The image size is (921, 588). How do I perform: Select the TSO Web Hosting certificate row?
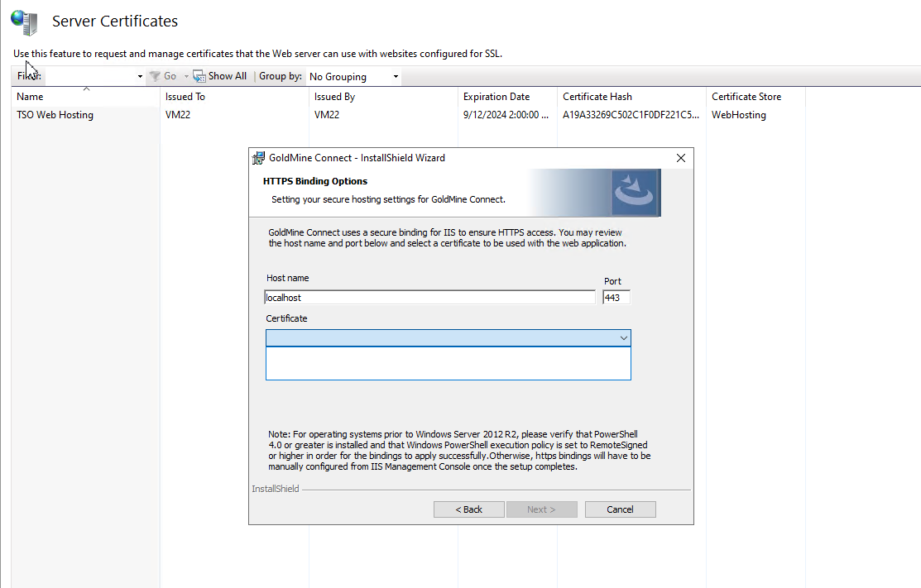click(x=55, y=115)
